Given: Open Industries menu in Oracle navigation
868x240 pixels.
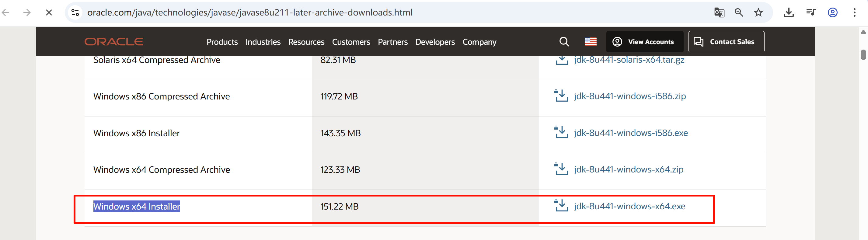Looking at the screenshot, I should tap(263, 42).
